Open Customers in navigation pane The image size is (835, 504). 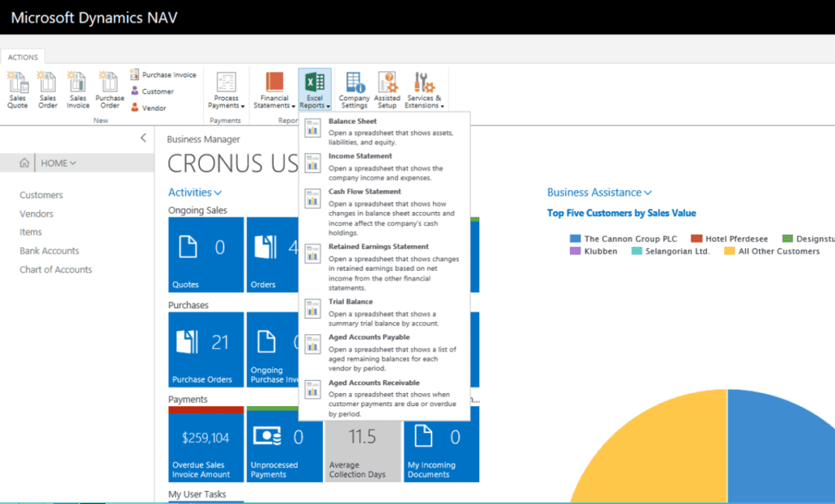(x=41, y=195)
